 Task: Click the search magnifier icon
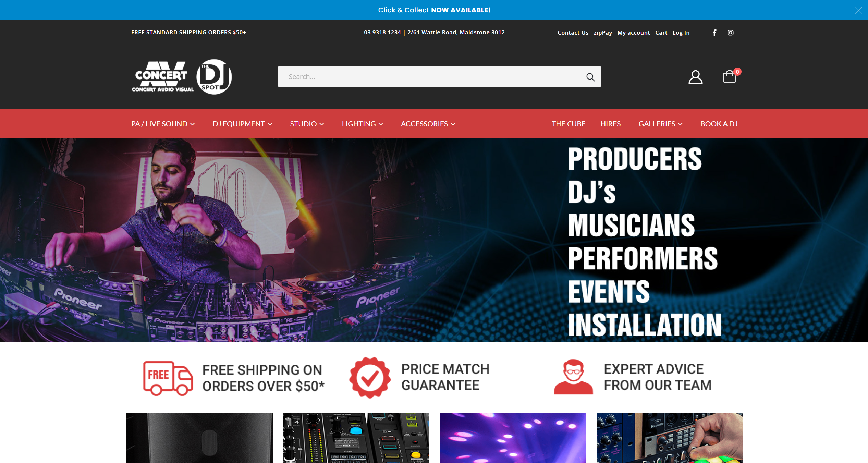tap(590, 77)
